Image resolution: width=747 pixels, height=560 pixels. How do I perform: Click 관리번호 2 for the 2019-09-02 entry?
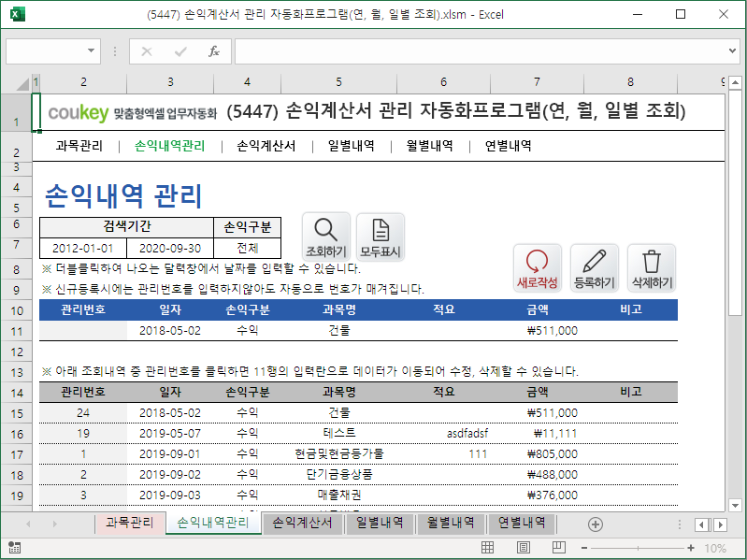pyautogui.click(x=83, y=474)
